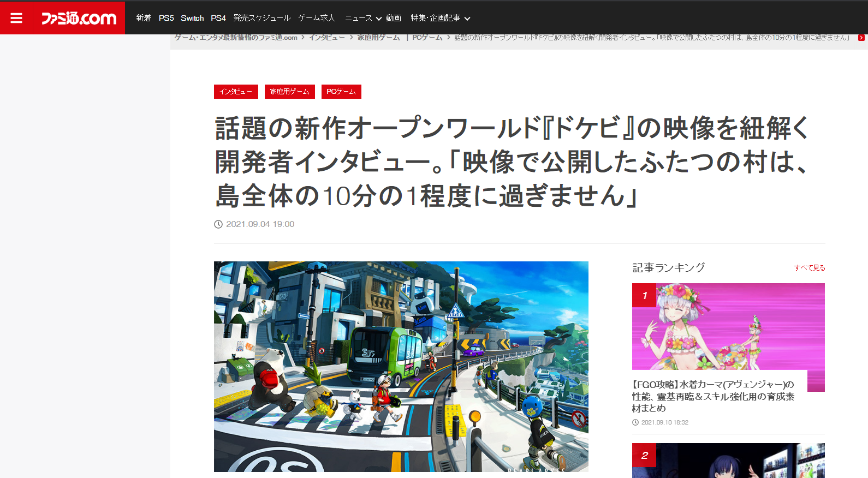Click the 【FGO攻略】水着カーマ article title
868x478 pixels.
[713, 396]
